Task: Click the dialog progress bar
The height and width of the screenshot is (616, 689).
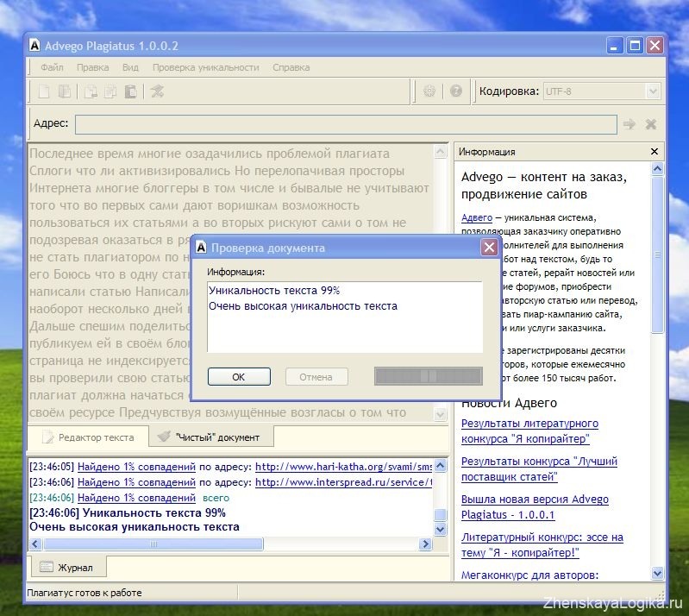Action: point(428,376)
